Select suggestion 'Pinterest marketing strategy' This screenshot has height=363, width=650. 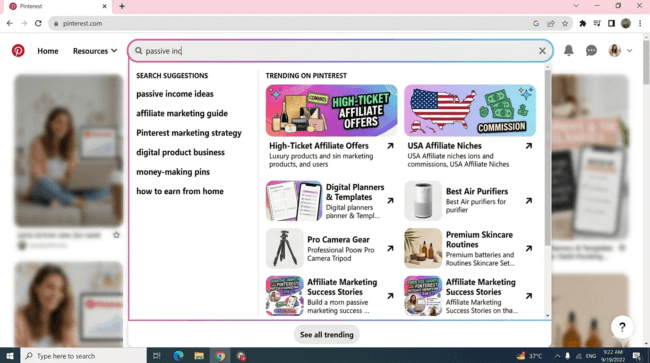[x=189, y=133]
